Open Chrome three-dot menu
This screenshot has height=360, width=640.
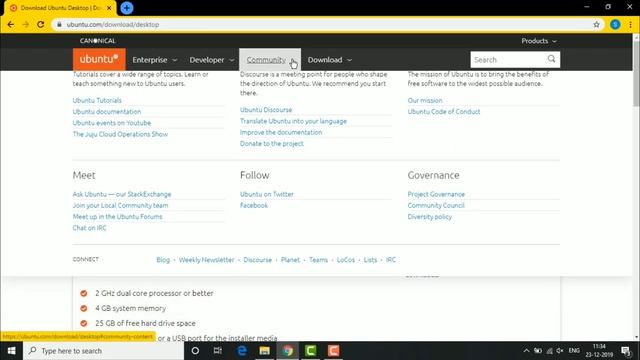[631, 24]
